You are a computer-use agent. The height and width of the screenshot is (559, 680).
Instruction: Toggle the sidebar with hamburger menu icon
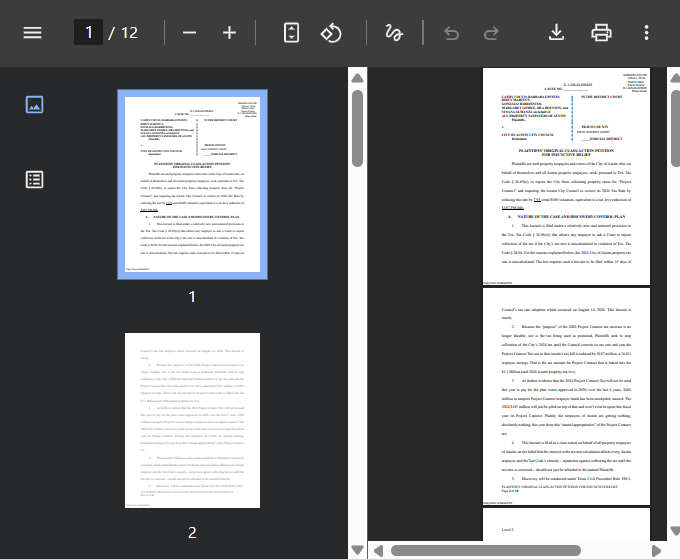tap(33, 32)
